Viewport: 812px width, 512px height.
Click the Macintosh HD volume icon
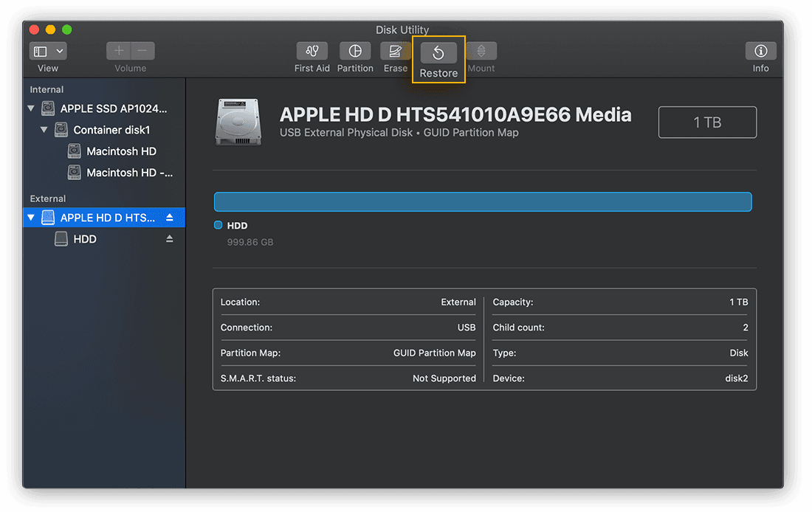point(74,151)
